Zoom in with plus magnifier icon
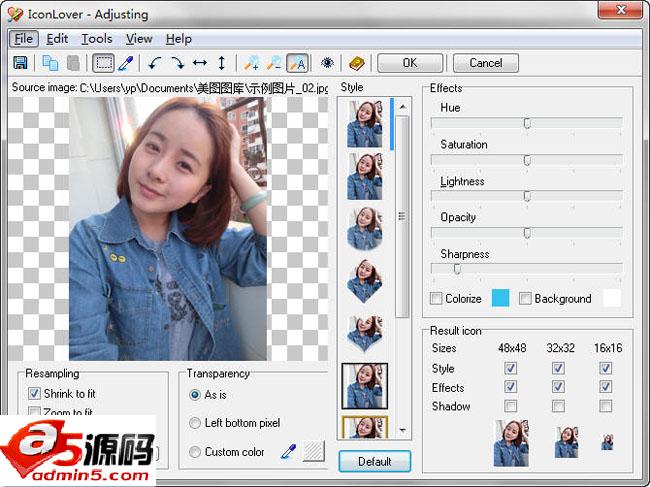This screenshot has height=487, width=650. click(252, 63)
